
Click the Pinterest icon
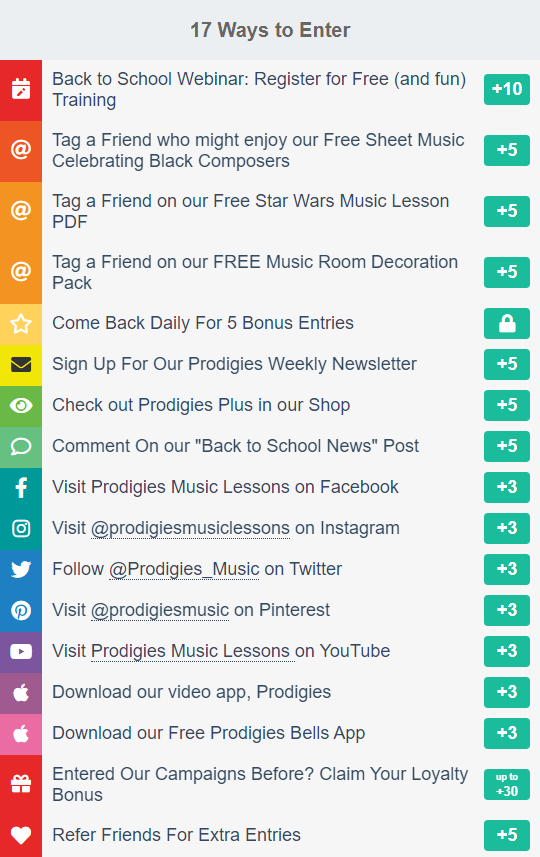coord(21,611)
